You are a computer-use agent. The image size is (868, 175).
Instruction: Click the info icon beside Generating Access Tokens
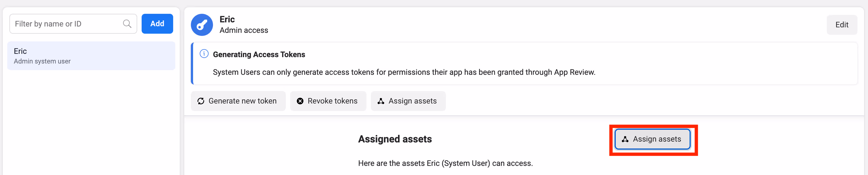click(204, 54)
